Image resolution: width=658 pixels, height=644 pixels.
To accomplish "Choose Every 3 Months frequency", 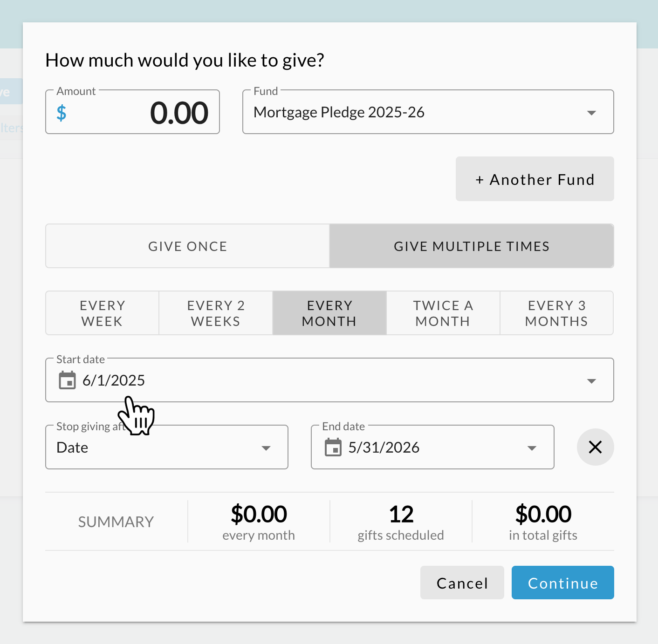I will [x=556, y=313].
